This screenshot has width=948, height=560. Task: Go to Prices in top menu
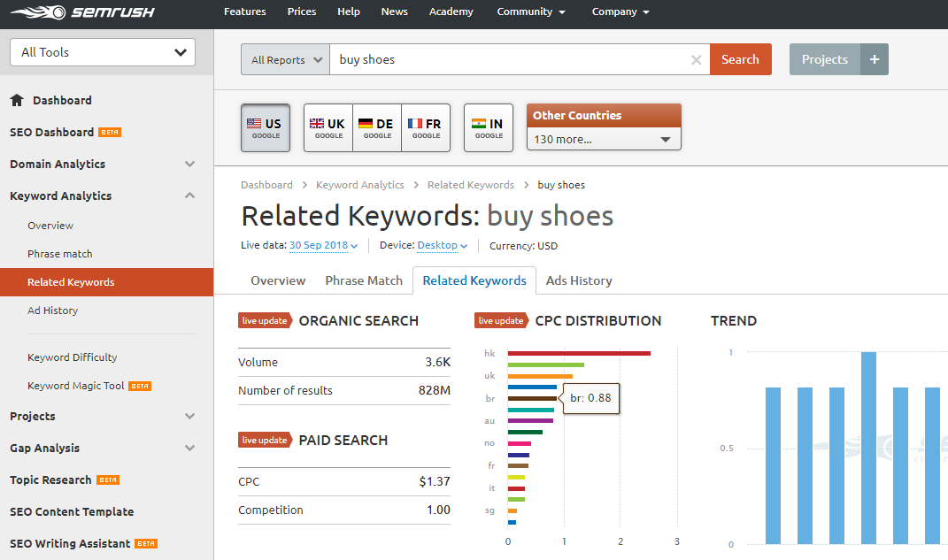pos(302,12)
